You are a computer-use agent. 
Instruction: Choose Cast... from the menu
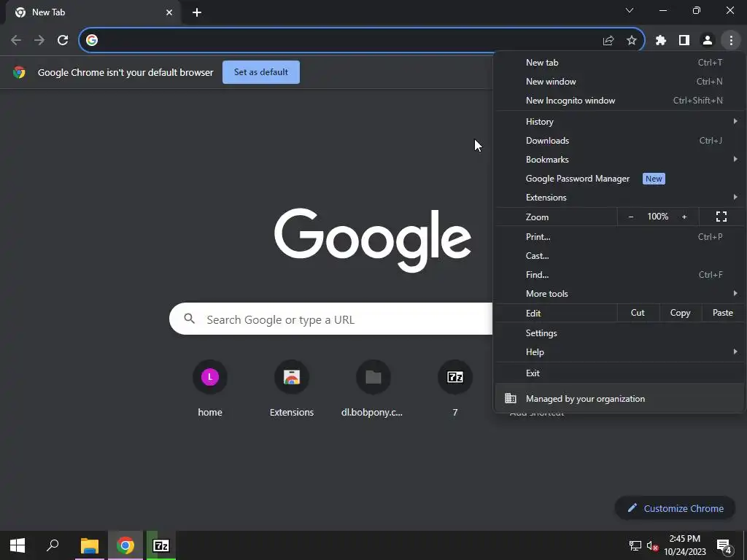pos(619,256)
